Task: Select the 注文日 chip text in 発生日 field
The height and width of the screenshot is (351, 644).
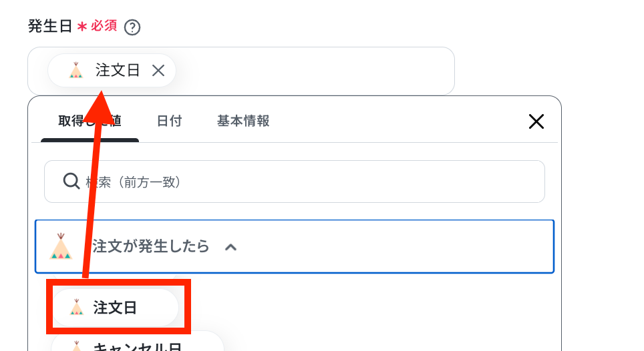Action: click(118, 70)
